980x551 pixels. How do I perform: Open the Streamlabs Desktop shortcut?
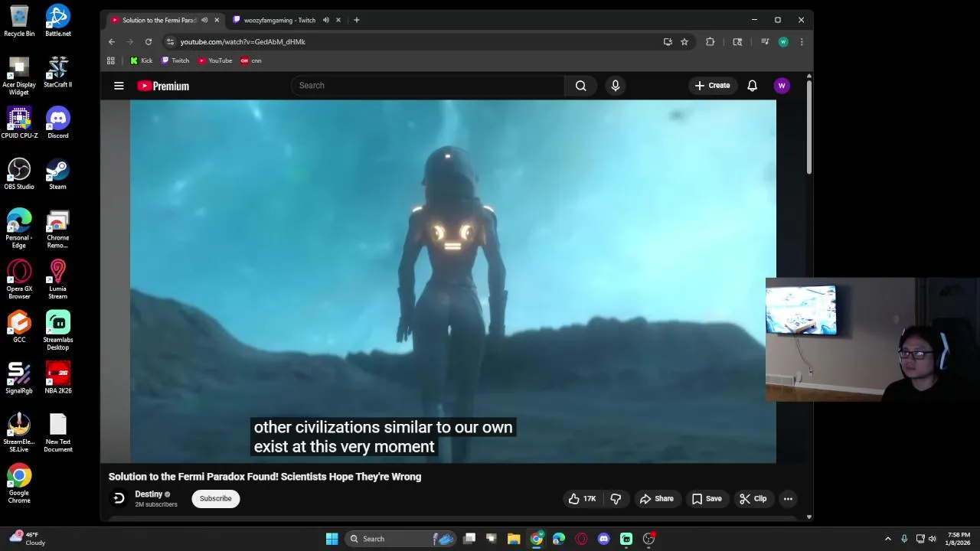pos(57,330)
